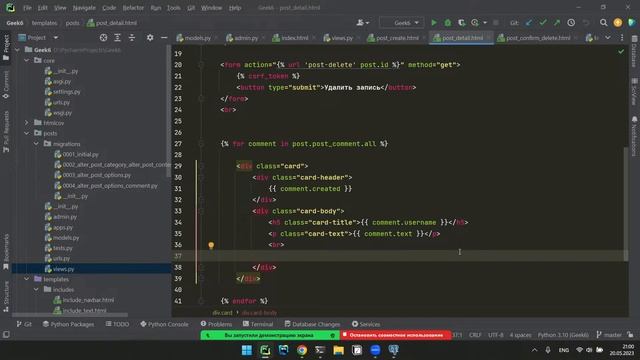Open the TODO tool window
640x360 pixels.
click(x=117, y=324)
